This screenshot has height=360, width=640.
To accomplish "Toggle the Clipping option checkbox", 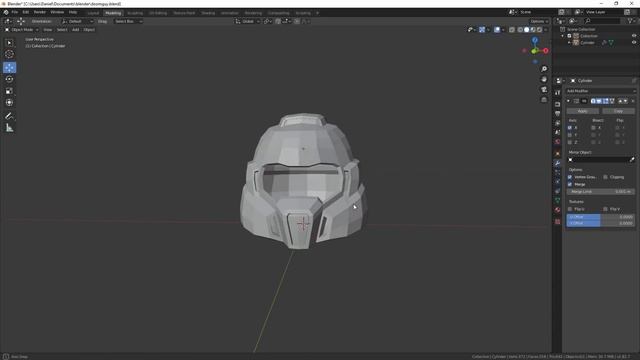I will tap(605, 177).
